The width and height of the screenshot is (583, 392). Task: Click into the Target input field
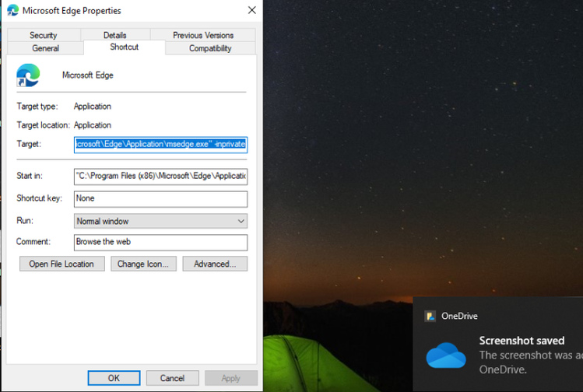[x=160, y=145]
